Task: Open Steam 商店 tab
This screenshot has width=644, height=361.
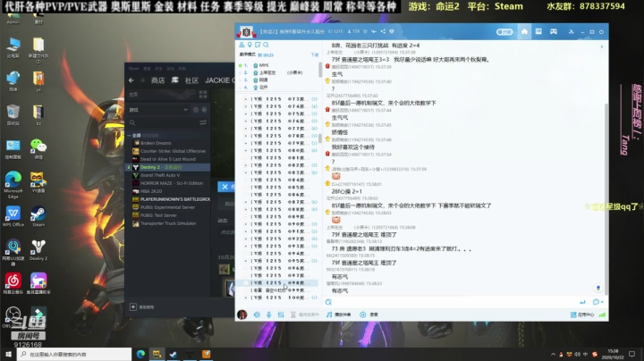Action: (x=157, y=80)
